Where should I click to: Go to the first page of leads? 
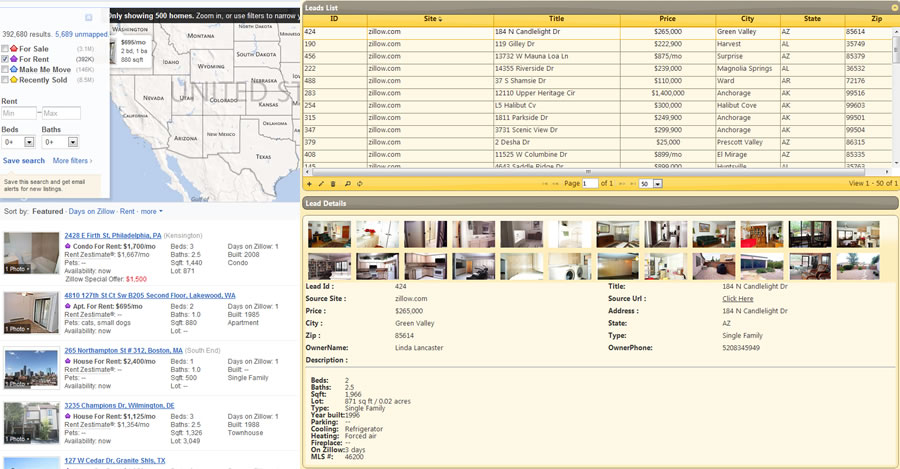coord(545,184)
